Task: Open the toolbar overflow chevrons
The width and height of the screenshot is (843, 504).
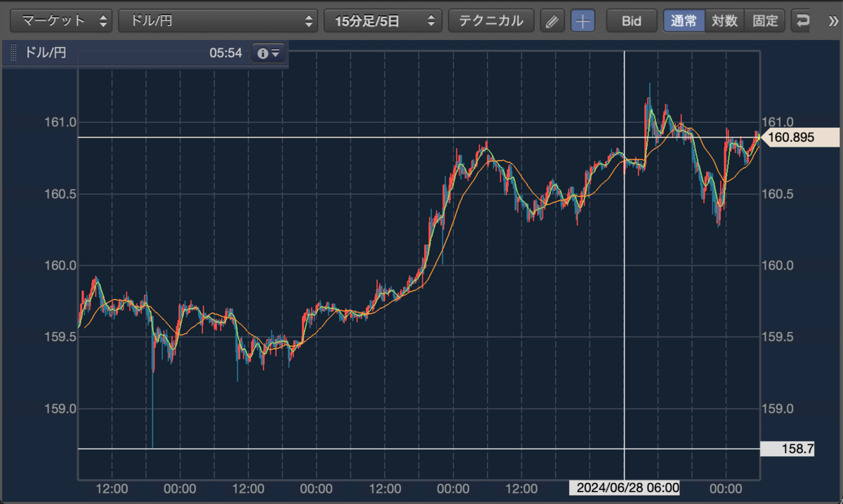Action: coord(833,21)
